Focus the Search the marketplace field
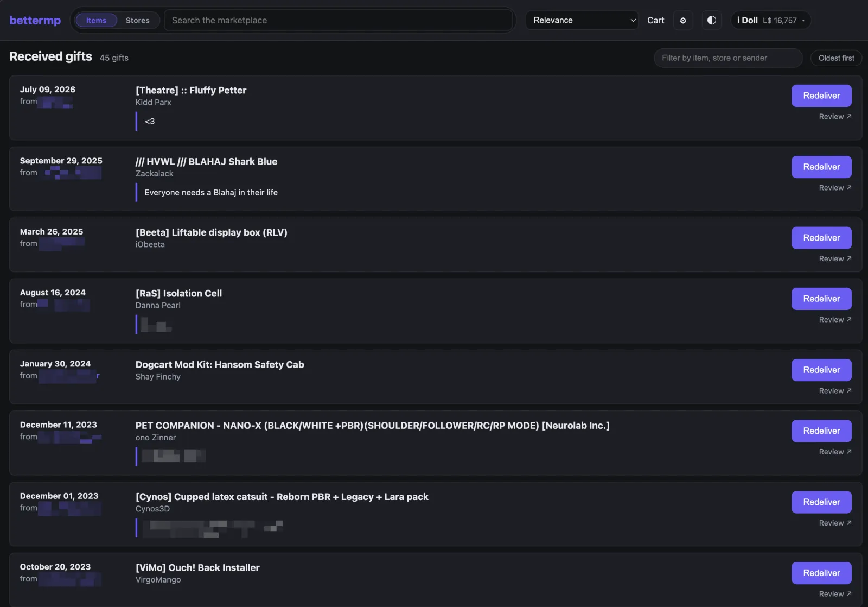This screenshot has height=607, width=868. (x=339, y=21)
